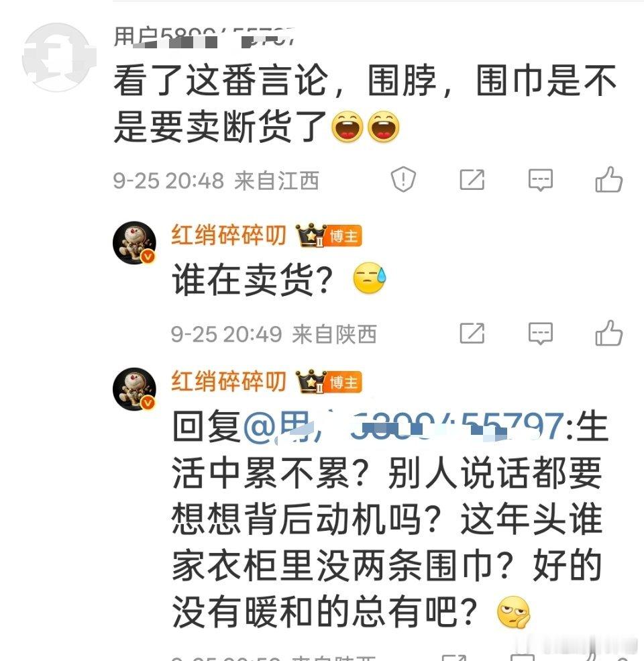Open first 红绡碎碎叨 avatar

click(x=134, y=243)
